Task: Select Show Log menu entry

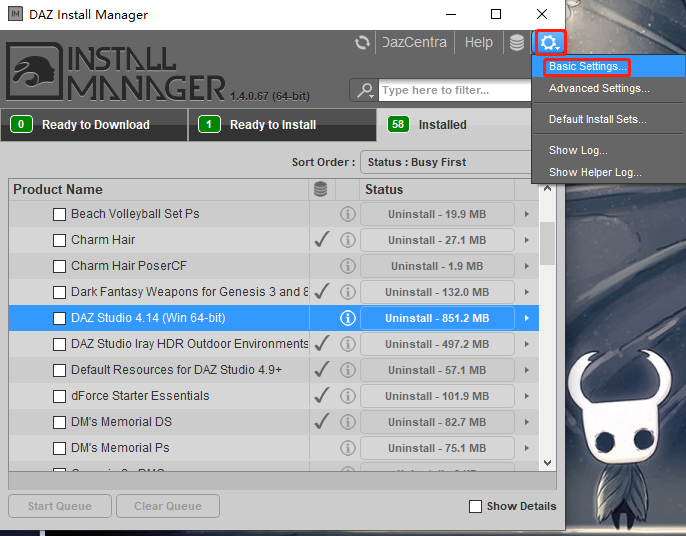Action: tap(608, 151)
